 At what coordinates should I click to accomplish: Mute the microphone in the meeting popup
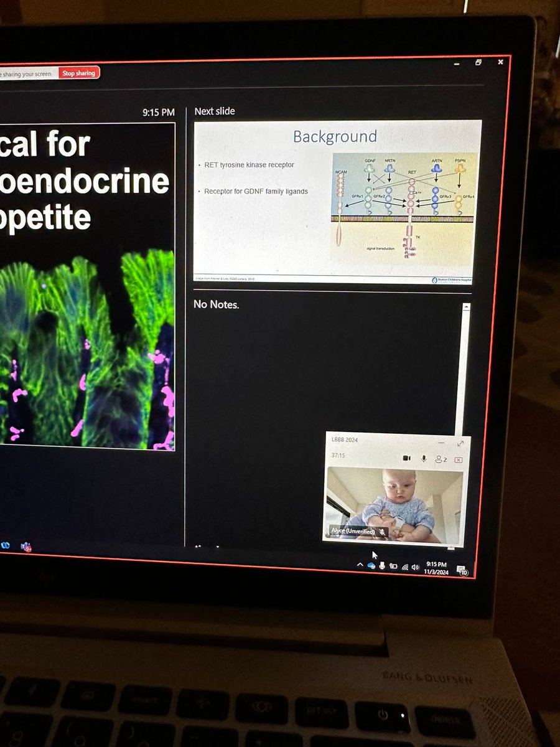(x=424, y=459)
